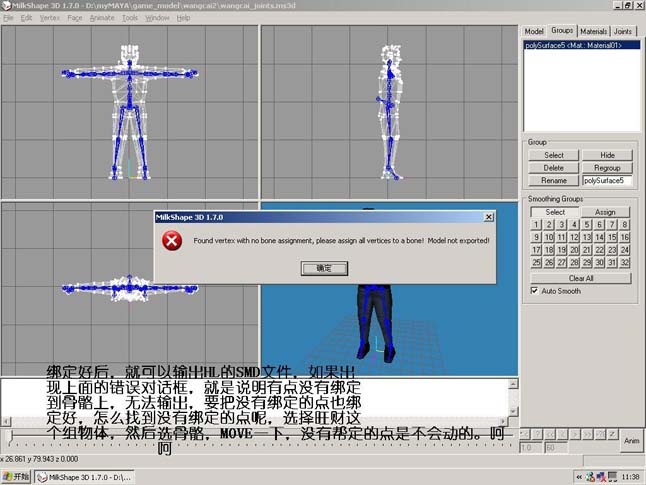Viewport: 646px width, 485px height.
Task: Switch to the Groups tab
Action: point(562,30)
